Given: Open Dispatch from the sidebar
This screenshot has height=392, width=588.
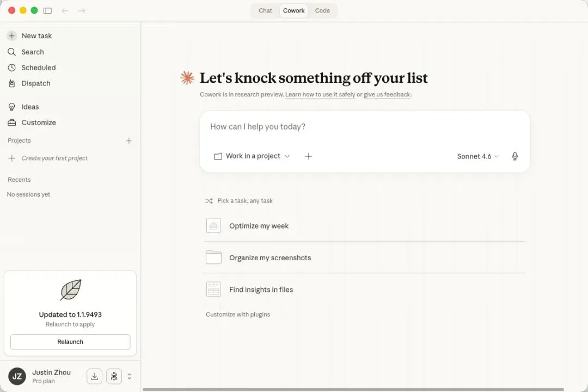Looking at the screenshot, I should coord(35,84).
